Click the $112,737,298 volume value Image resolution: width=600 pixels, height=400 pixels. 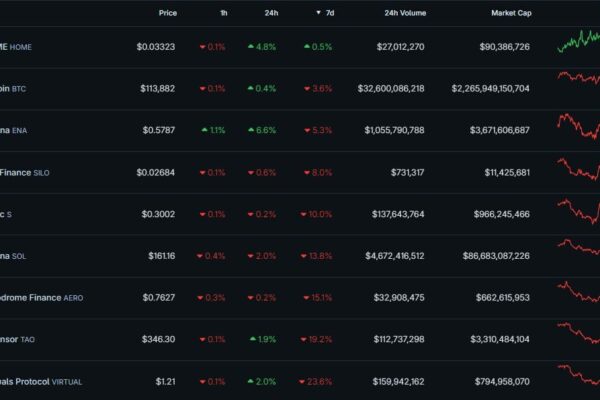point(399,339)
